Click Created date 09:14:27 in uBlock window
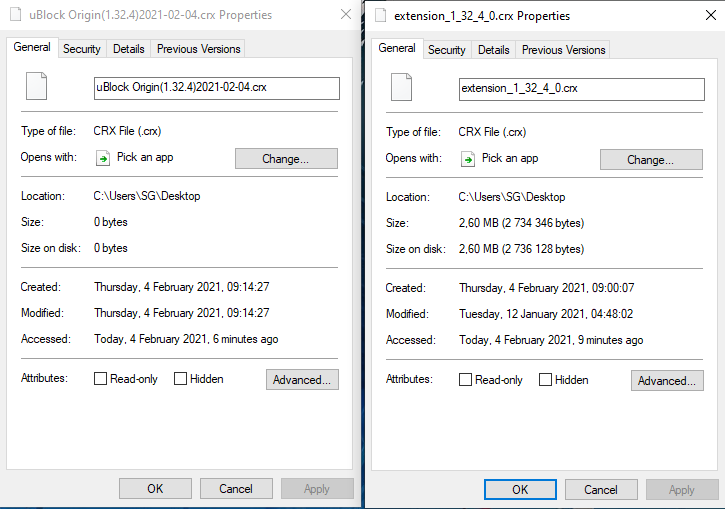 (182, 287)
